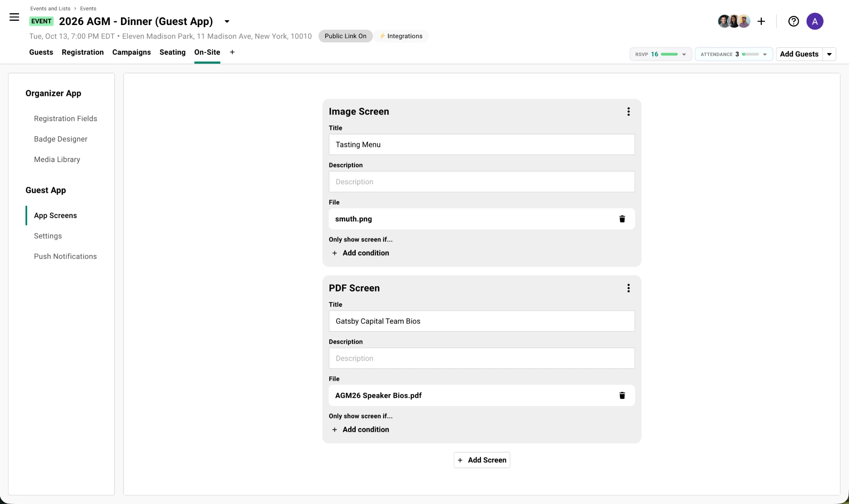Image resolution: width=849 pixels, height=504 pixels.
Task: Add condition to the PDF Screen
Action: tap(360, 429)
